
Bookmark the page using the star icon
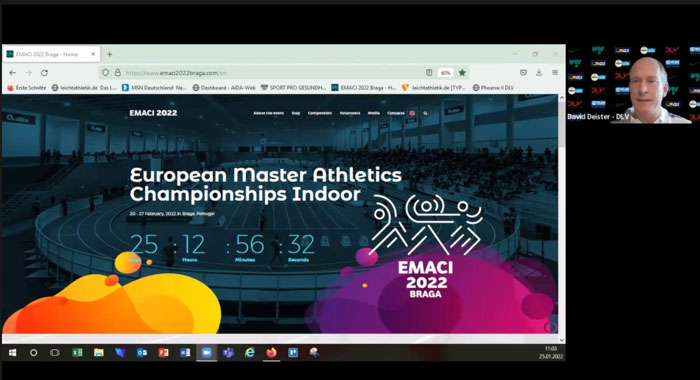point(462,72)
